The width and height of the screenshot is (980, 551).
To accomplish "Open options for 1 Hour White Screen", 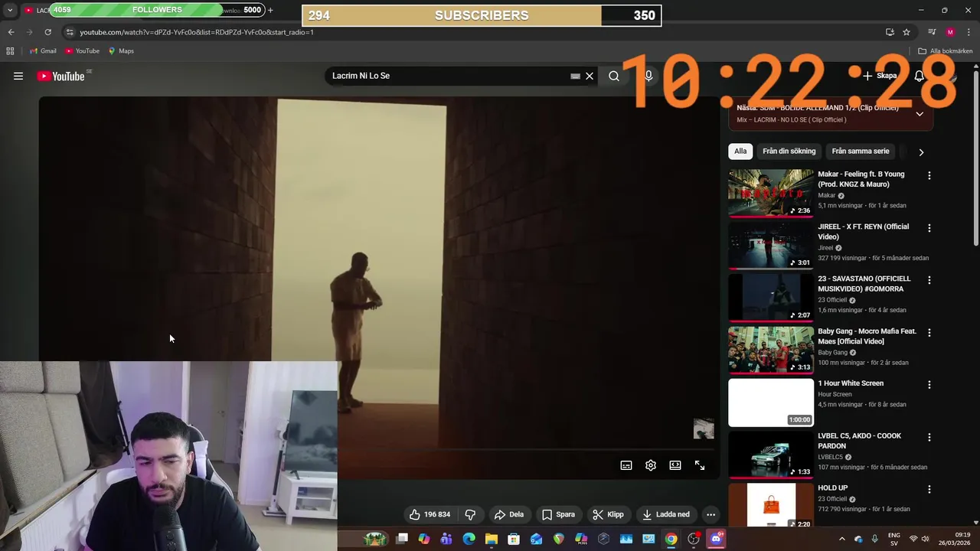I will click(x=929, y=385).
